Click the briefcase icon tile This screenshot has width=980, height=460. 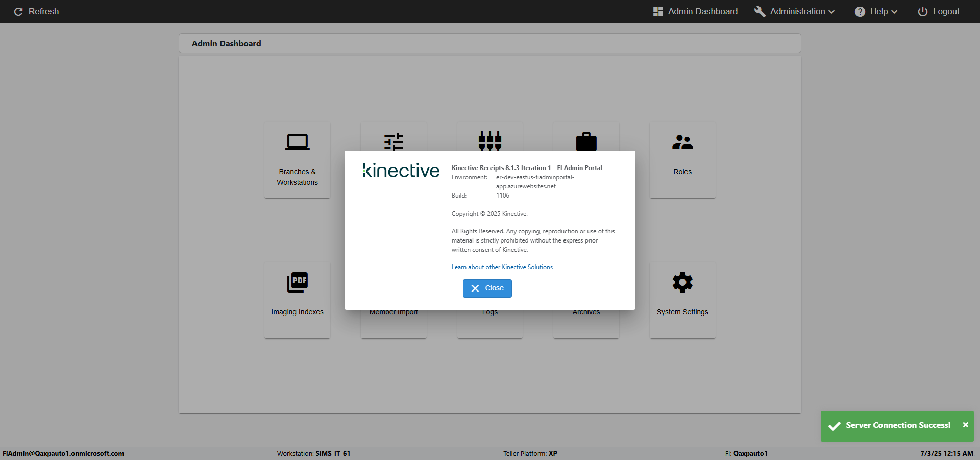[586, 141]
